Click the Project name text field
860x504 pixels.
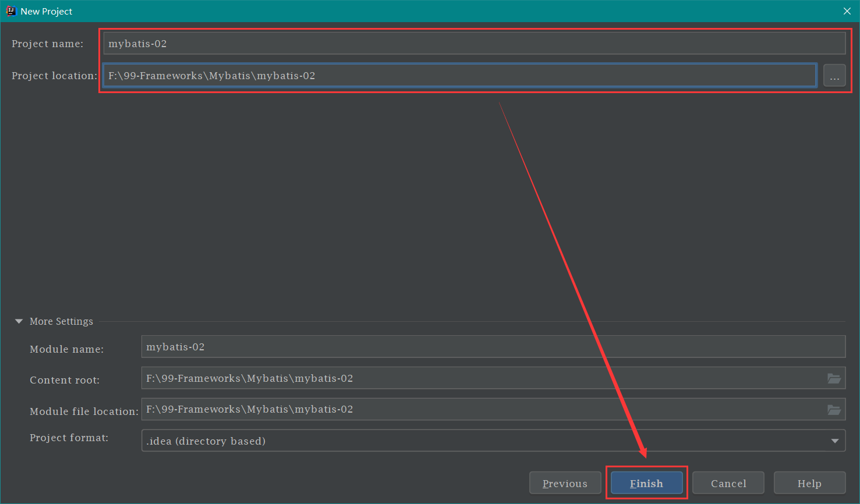(474, 44)
